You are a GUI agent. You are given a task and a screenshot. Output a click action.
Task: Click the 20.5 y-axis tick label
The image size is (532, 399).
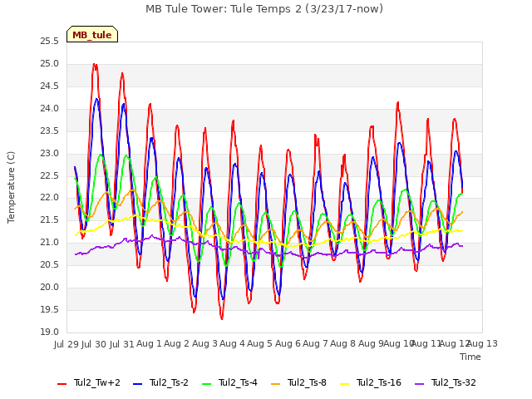click(49, 265)
